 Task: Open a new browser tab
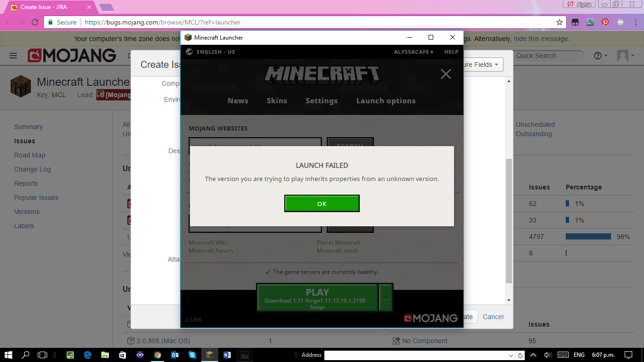coord(106,7)
